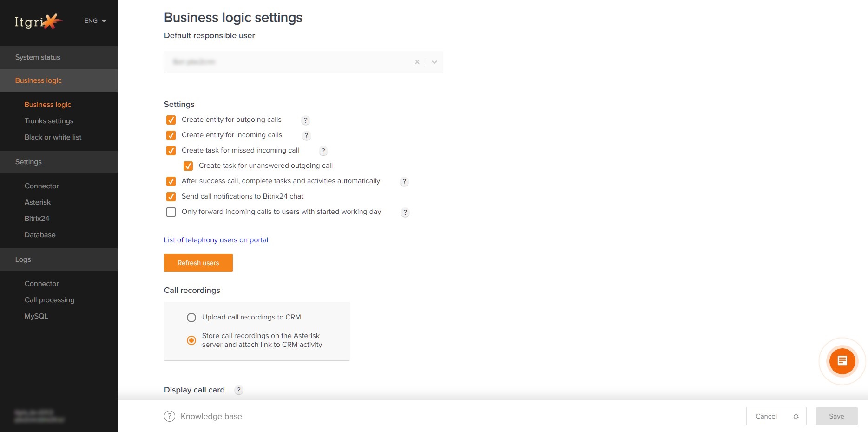Viewport: 868px width, 432px height.
Task: Enable Only forward incoming calls checkbox
Action: 171,212
